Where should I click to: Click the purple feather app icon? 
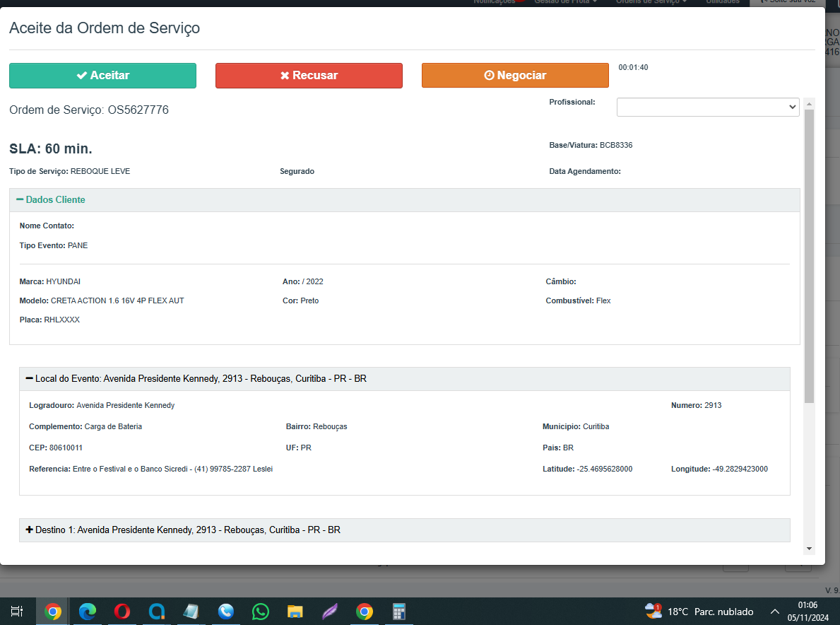330,612
